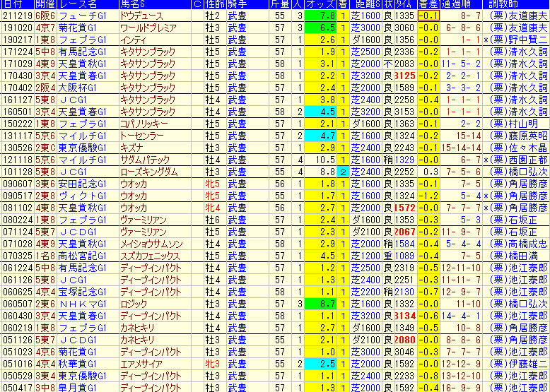Select date cell 211219

pyautogui.click(x=18, y=16)
